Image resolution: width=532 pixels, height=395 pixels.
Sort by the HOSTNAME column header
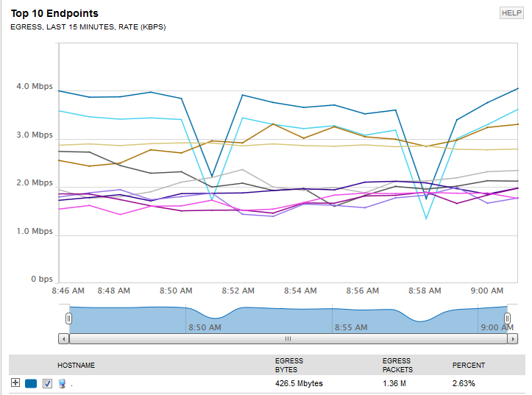tap(76, 365)
